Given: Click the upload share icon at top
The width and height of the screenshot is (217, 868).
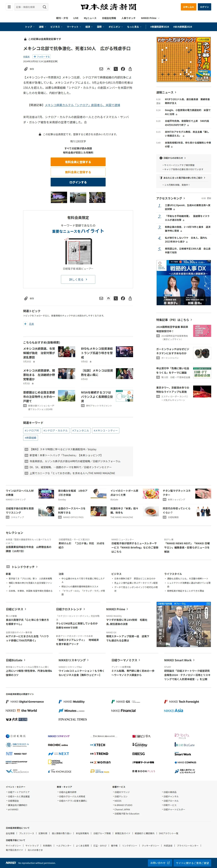Looking at the screenshot, I should pyautogui.click(x=130, y=69).
